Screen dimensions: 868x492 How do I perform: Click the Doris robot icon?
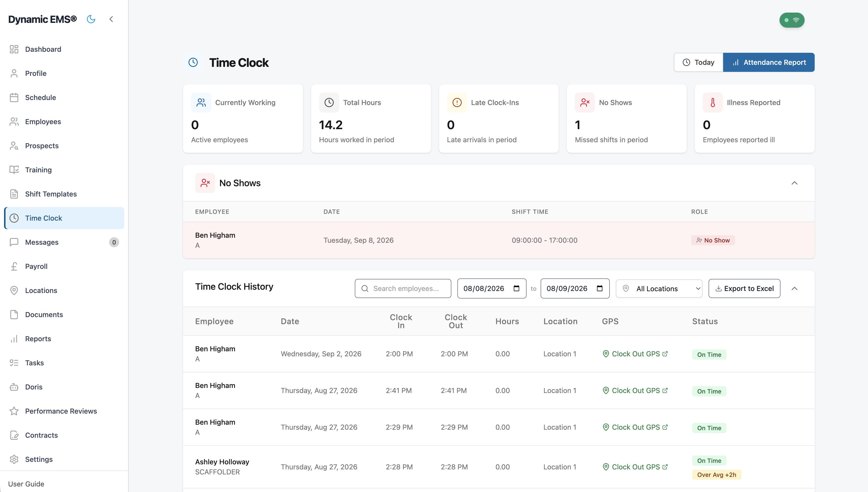click(14, 387)
